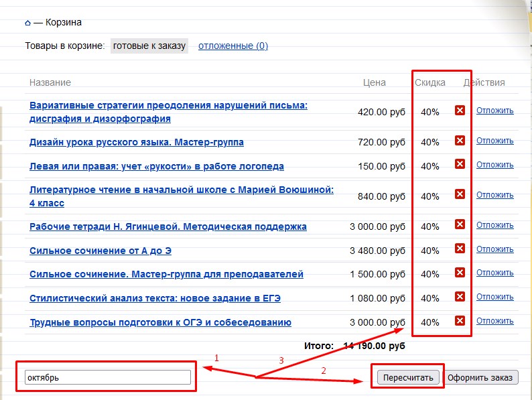Focus promo code field containing 'октябрь'
Screen dimensions: 532x400
click(108, 378)
